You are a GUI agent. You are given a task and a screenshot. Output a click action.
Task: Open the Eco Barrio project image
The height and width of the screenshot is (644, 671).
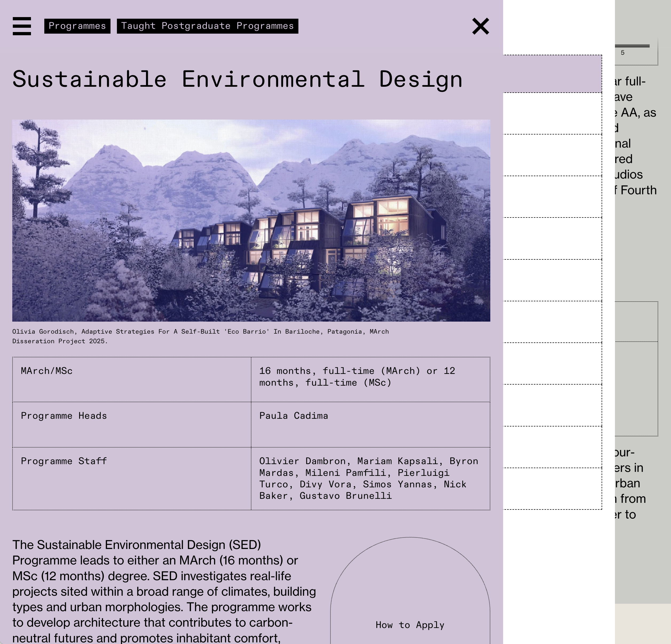251,220
